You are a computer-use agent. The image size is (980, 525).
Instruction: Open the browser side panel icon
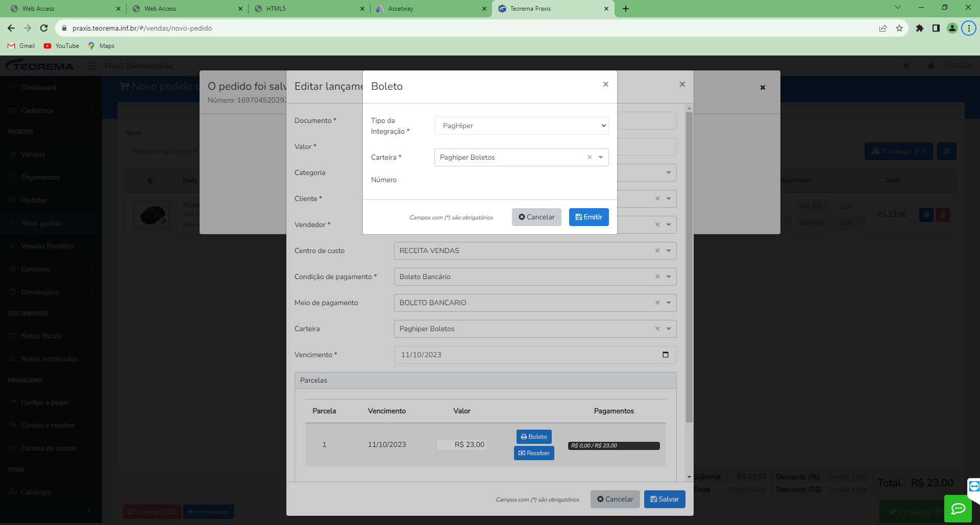936,28
